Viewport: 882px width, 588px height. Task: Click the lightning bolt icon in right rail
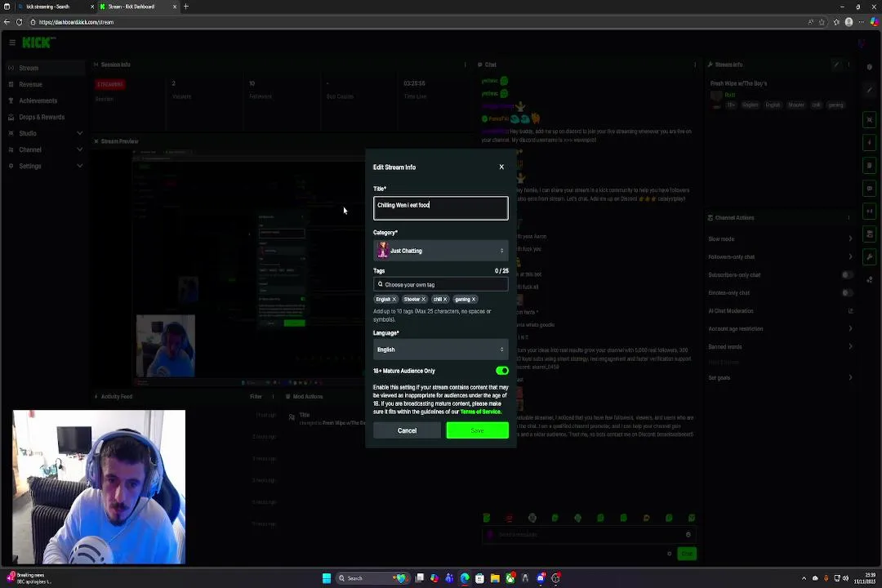[x=869, y=142]
